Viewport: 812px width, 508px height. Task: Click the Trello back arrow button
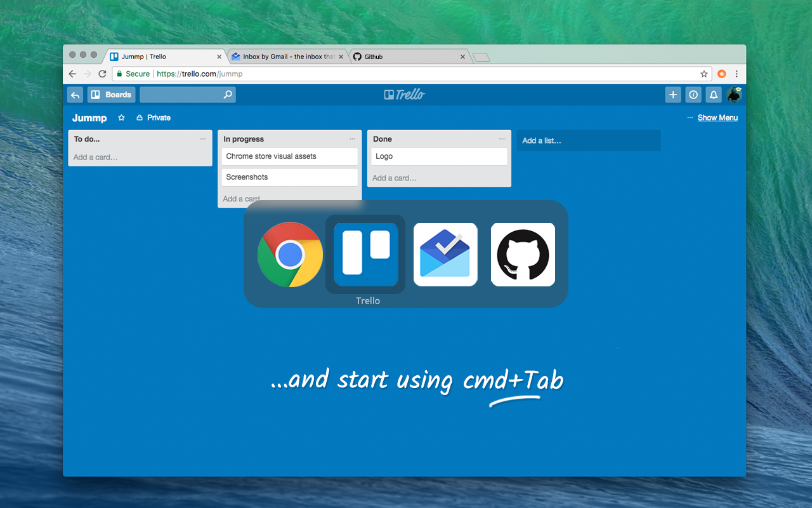[75, 95]
